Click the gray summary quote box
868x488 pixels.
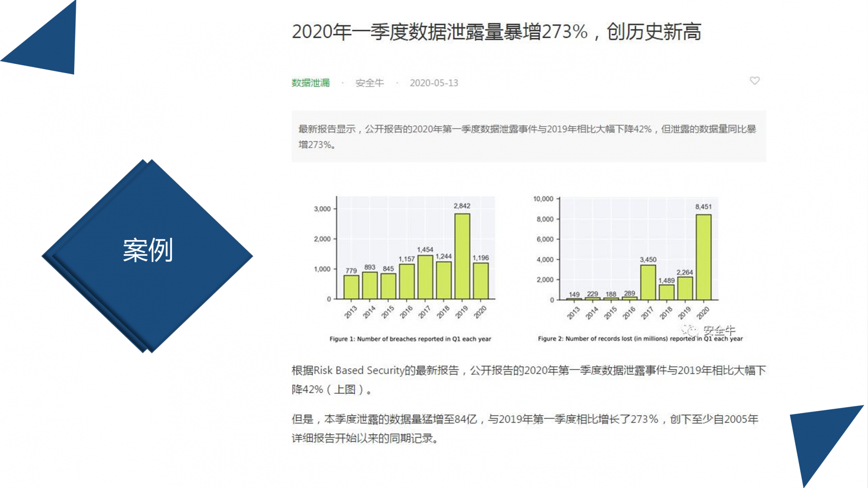point(528,136)
